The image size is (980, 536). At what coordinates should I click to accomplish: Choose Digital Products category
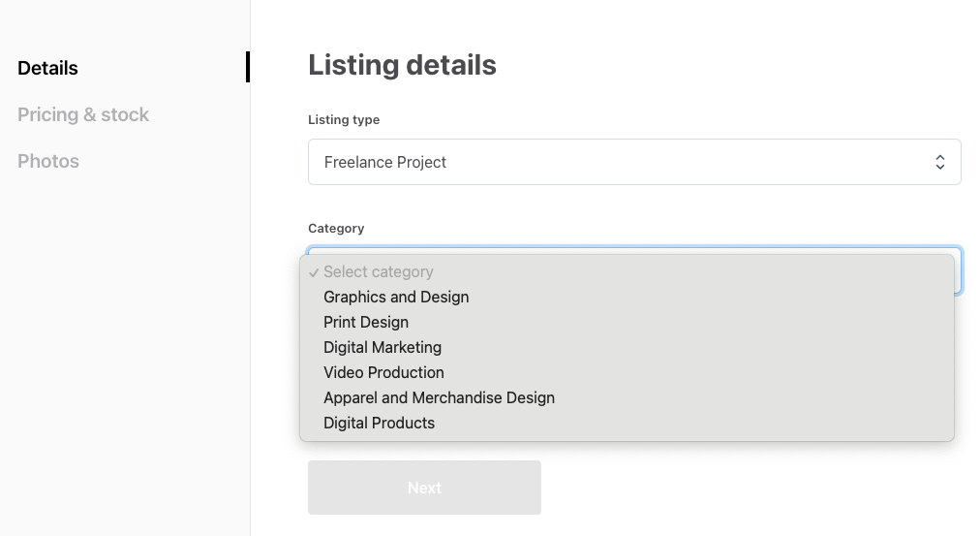pos(379,424)
